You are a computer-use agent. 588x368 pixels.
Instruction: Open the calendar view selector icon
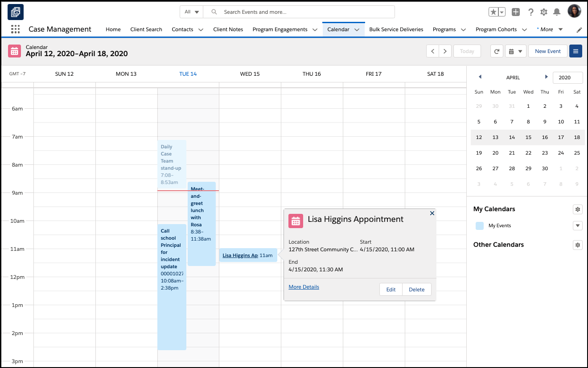tap(512, 51)
